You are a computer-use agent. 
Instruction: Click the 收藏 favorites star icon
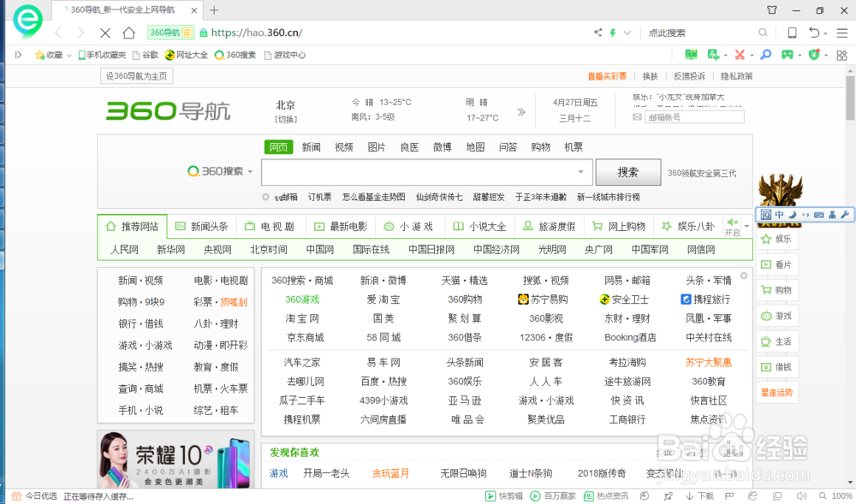(39, 55)
